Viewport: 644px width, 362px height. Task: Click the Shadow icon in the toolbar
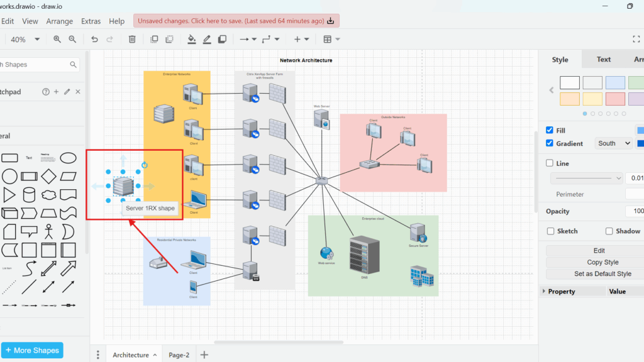click(x=222, y=39)
